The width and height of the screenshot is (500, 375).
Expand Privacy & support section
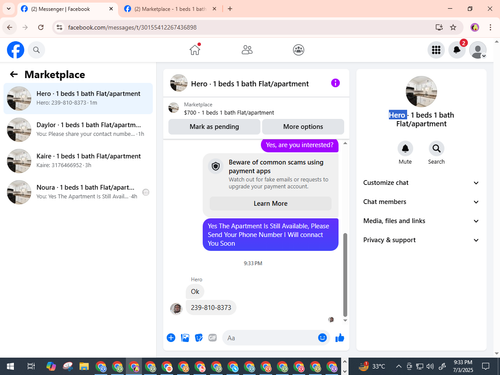coord(421,240)
